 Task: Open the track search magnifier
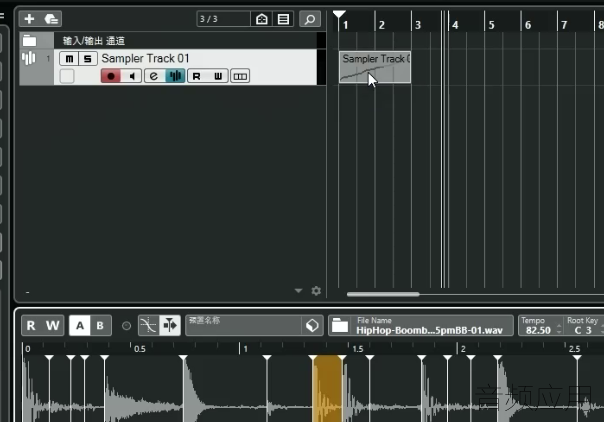(310, 19)
